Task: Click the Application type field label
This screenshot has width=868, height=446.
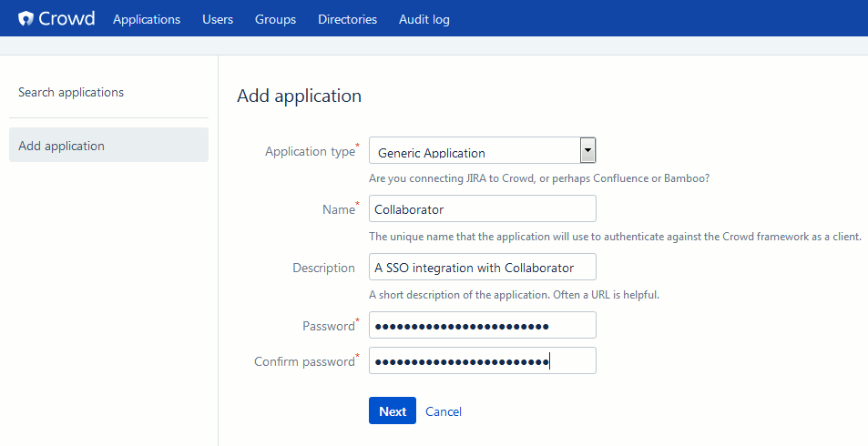Action: 310,152
